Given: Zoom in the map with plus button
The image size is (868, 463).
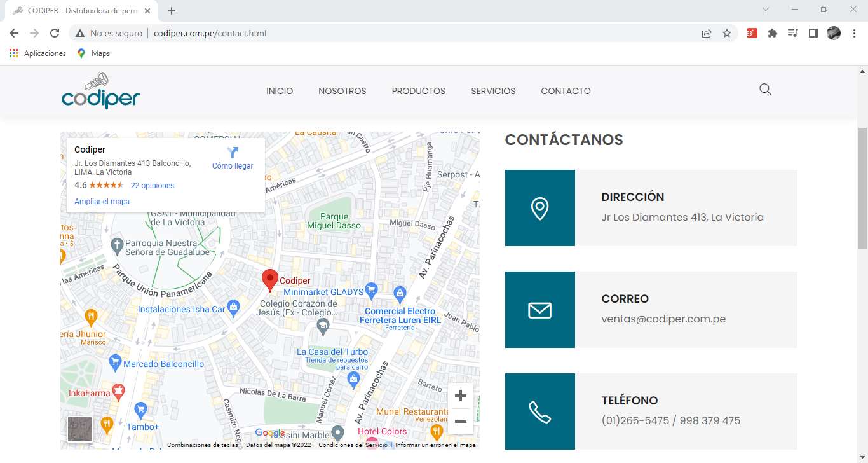Looking at the screenshot, I should pyautogui.click(x=461, y=396).
